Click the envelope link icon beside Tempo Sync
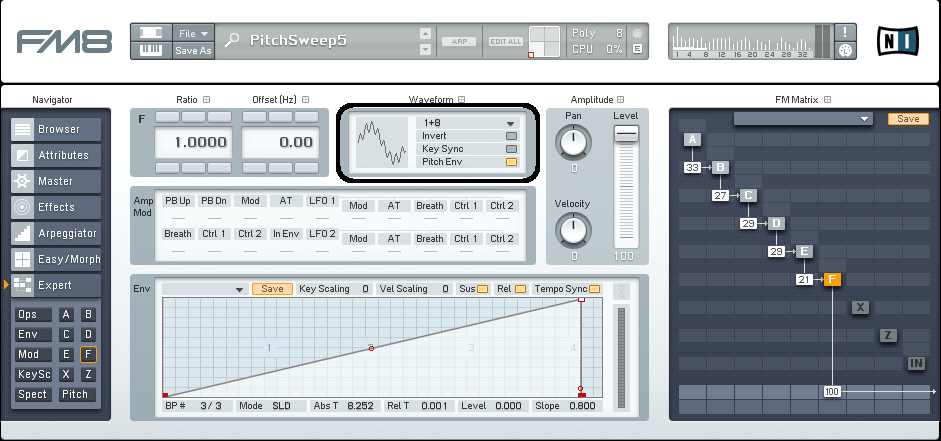This screenshot has width=941, height=441. pyautogui.click(x=621, y=292)
